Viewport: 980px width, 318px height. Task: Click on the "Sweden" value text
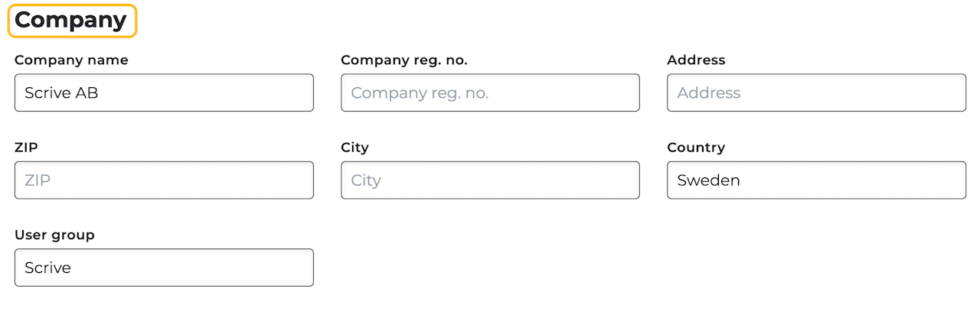click(x=708, y=181)
